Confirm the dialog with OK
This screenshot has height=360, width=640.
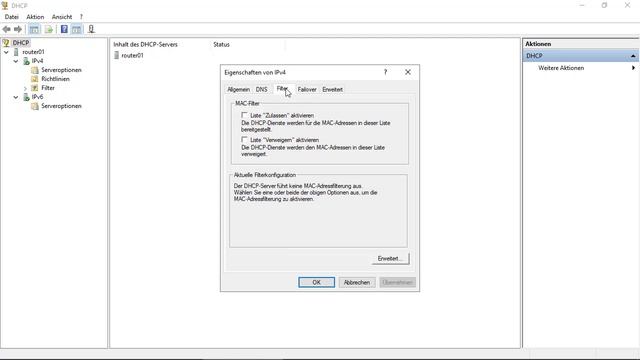pos(316,282)
